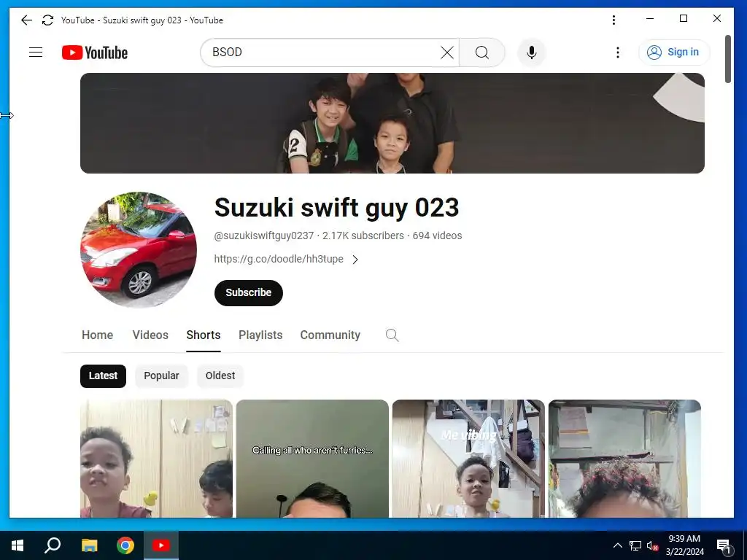747x560 pixels.
Task: Open Windows taskbar search
Action: pos(53,545)
